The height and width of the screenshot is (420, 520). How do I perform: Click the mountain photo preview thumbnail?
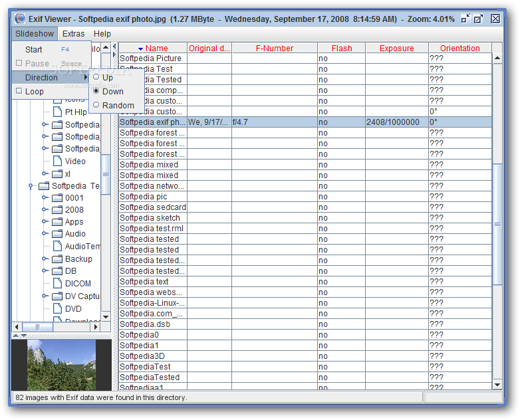click(61, 365)
